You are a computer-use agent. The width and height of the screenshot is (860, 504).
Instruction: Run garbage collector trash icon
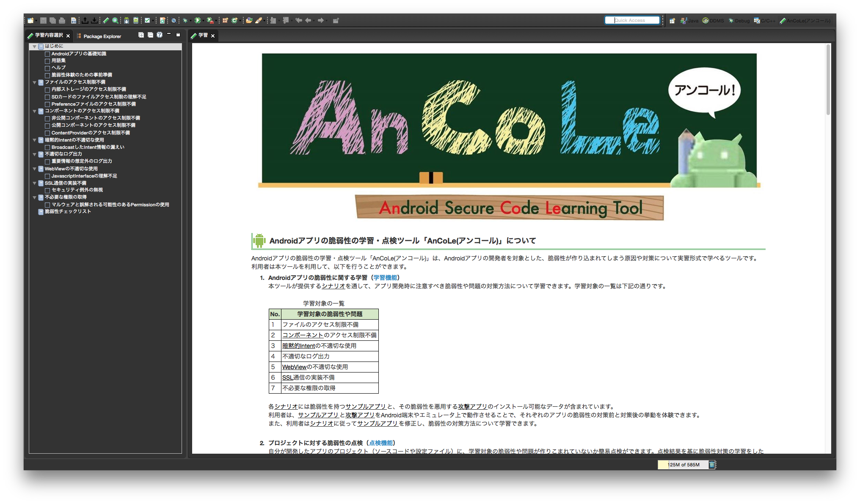pyautogui.click(x=712, y=465)
